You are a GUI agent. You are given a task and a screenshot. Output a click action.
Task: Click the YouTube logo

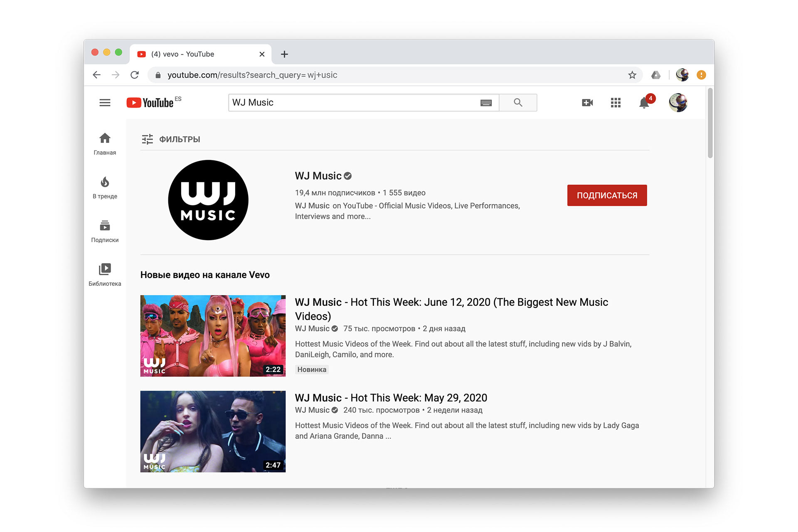(150, 103)
